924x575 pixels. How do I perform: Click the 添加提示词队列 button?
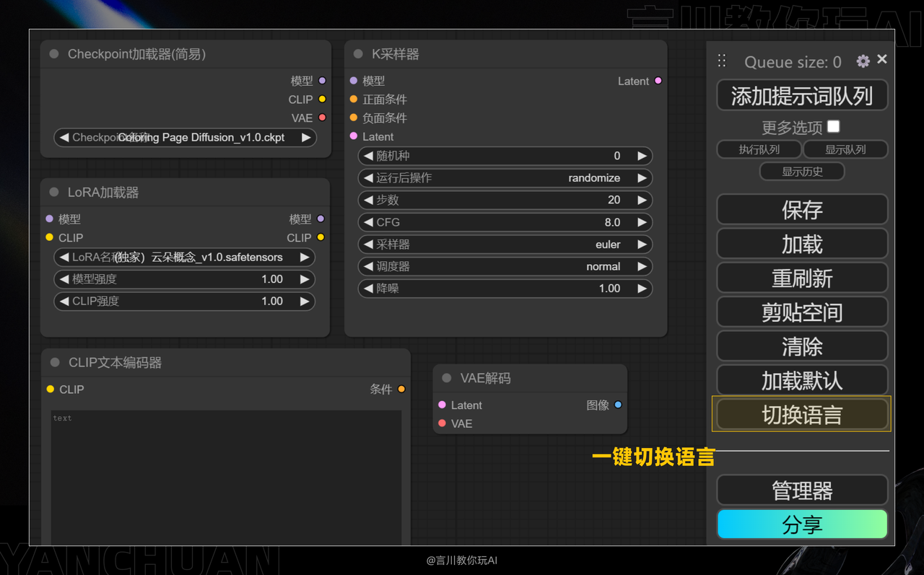[801, 95]
